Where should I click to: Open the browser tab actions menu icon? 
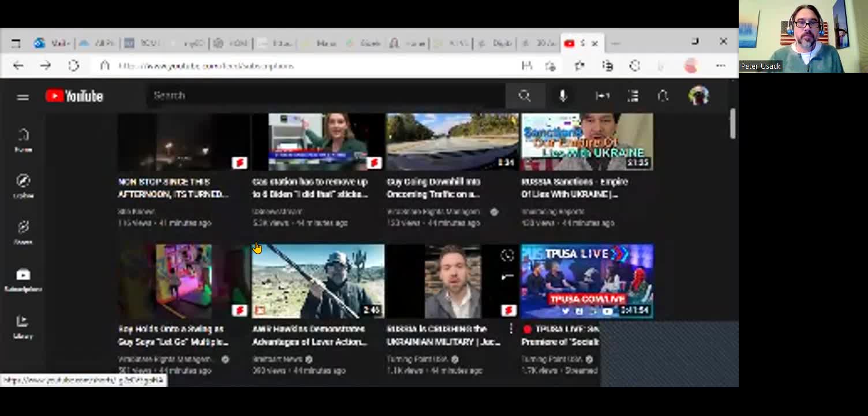pos(16,43)
